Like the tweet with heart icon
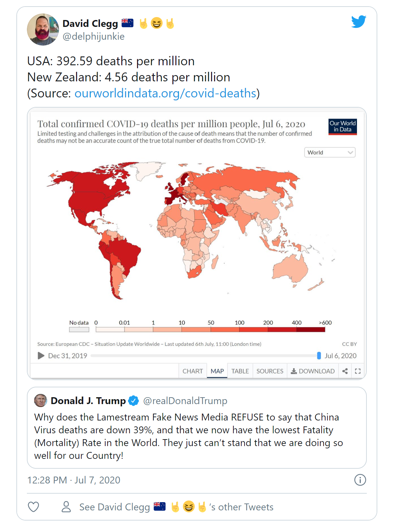Image resolution: width=394 pixels, height=532 pixels. point(33,507)
